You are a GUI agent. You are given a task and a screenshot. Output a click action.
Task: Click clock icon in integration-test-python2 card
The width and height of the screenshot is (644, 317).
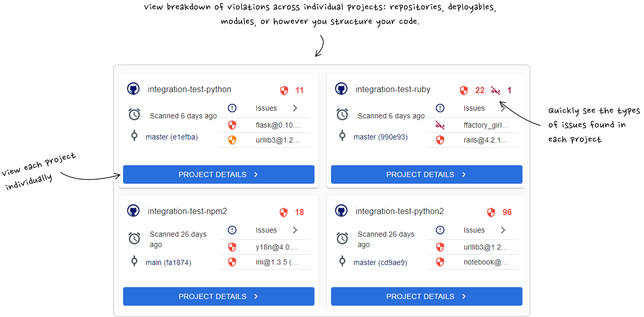tap(342, 238)
